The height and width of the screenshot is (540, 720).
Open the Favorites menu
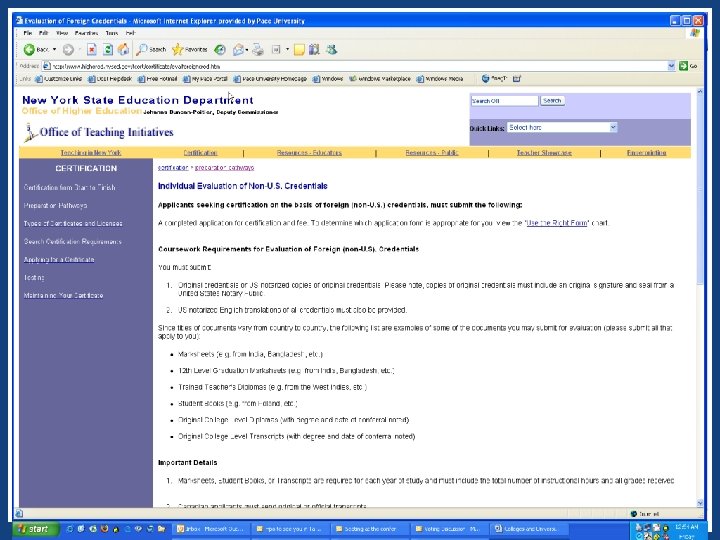(86, 33)
